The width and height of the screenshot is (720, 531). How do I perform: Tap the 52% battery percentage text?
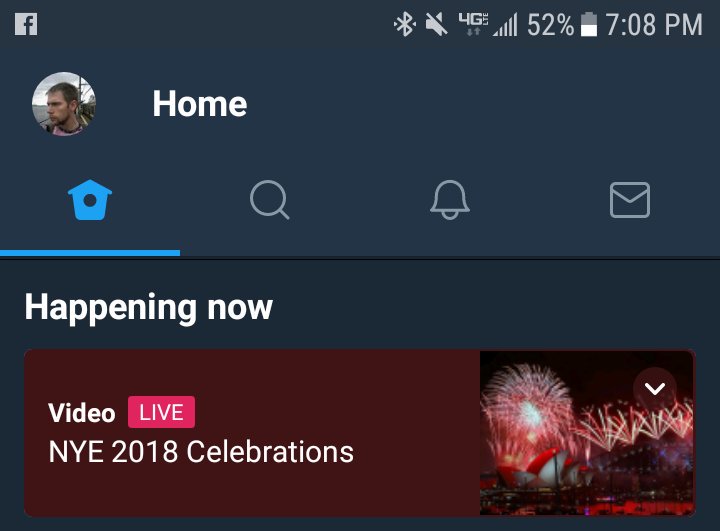click(550, 24)
